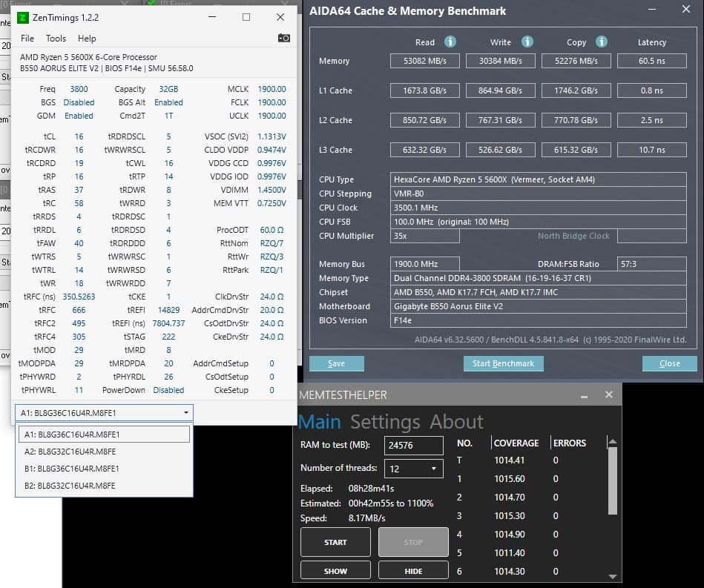Image resolution: width=704 pixels, height=588 pixels.
Task: Click the Capacity value 32GB
Action: pyautogui.click(x=168, y=89)
